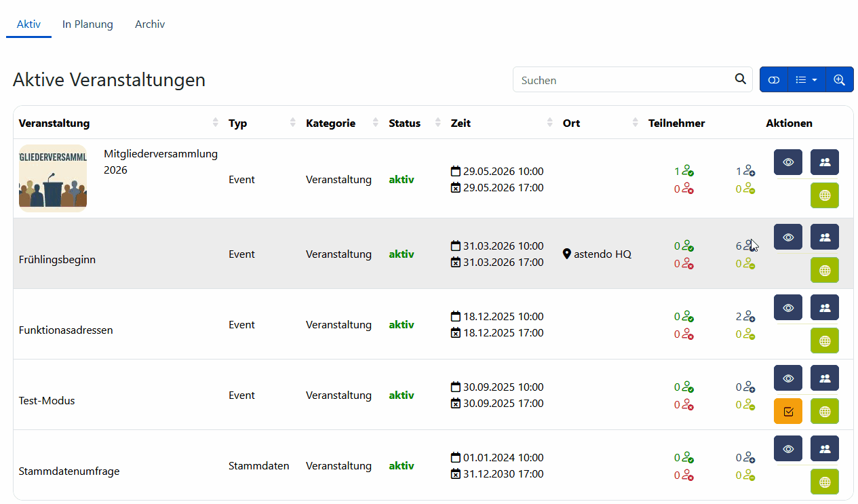The image size is (858, 504).
Task: Click the blue zoom-plus advanced search button
Action: click(839, 79)
